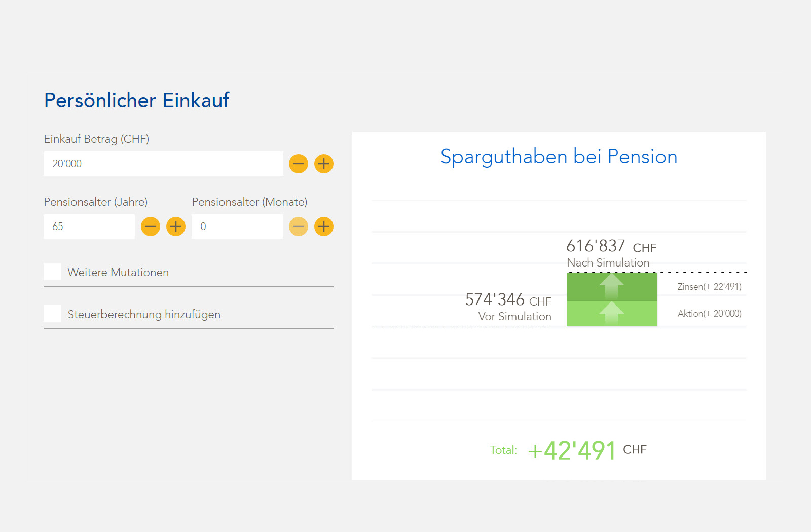Click the Sparguthaben bei Pension heading
The image size is (811, 532).
[559, 157]
